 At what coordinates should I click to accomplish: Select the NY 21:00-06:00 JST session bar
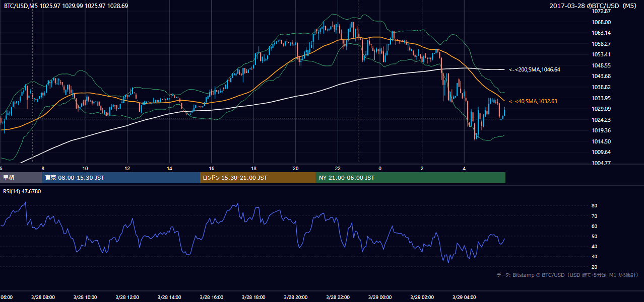[411, 178]
